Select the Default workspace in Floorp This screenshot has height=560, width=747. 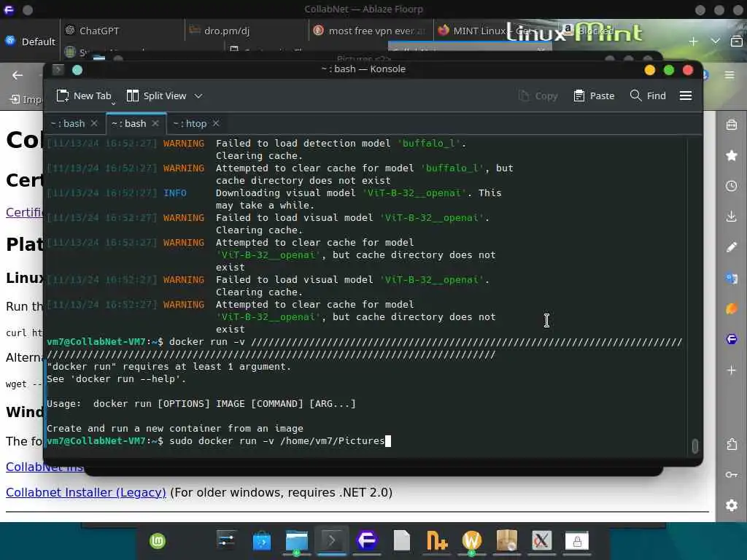point(30,42)
